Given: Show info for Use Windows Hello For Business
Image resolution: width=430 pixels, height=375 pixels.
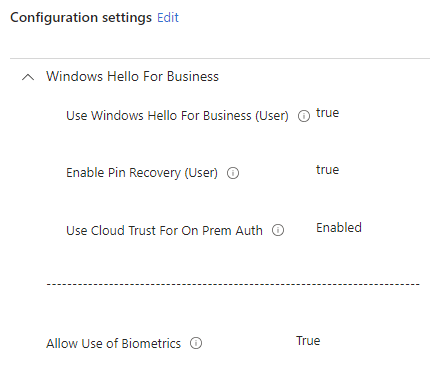Looking at the screenshot, I should point(304,116).
